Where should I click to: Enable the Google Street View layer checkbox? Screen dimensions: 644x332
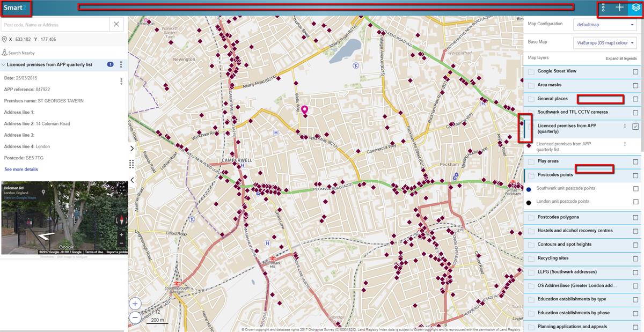[x=635, y=71]
